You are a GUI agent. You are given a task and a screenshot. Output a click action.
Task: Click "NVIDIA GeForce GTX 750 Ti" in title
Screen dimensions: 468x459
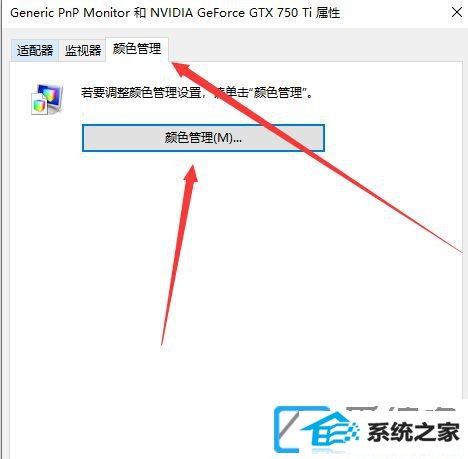[231, 13]
